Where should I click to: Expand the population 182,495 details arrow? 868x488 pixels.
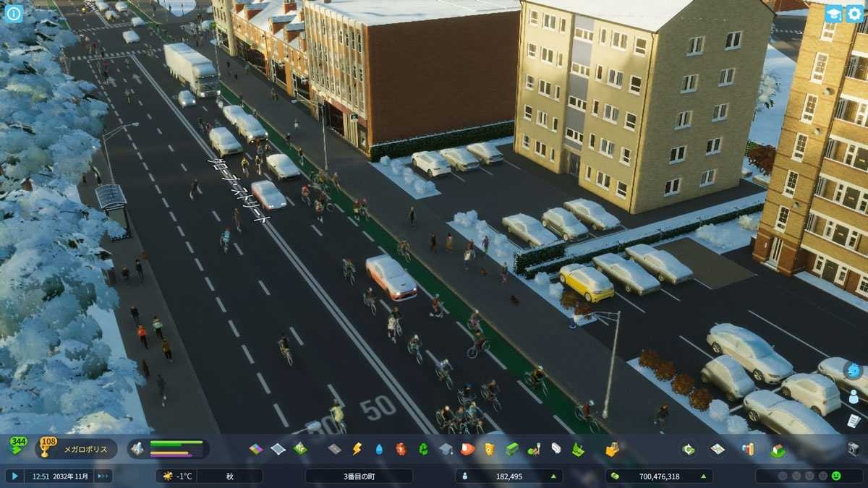click(x=553, y=476)
